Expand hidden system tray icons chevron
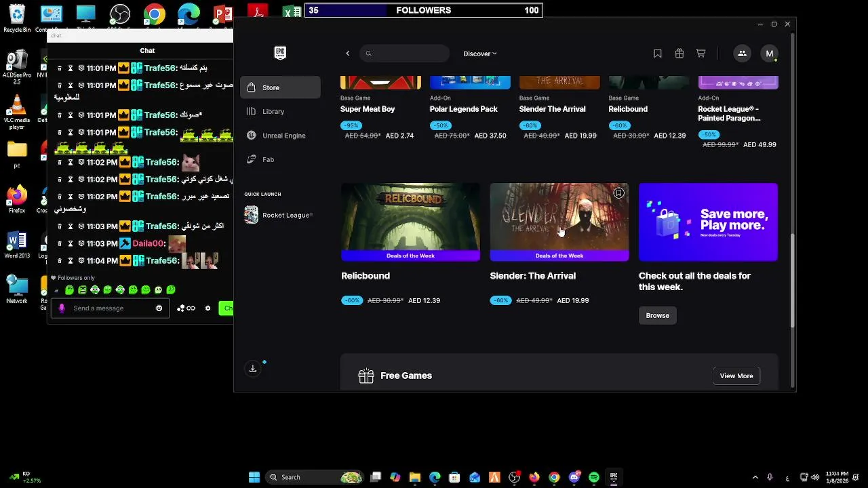The image size is (868, 488). coord(755,477)
